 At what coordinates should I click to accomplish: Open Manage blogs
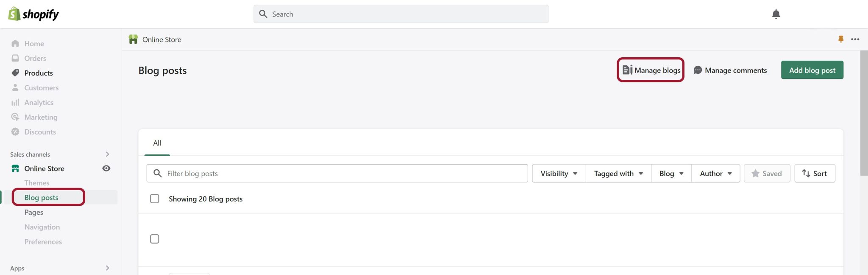point(651,70)
